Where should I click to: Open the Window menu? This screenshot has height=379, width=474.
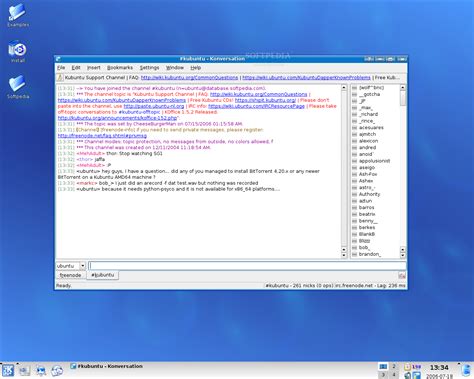tap(175, 68)
